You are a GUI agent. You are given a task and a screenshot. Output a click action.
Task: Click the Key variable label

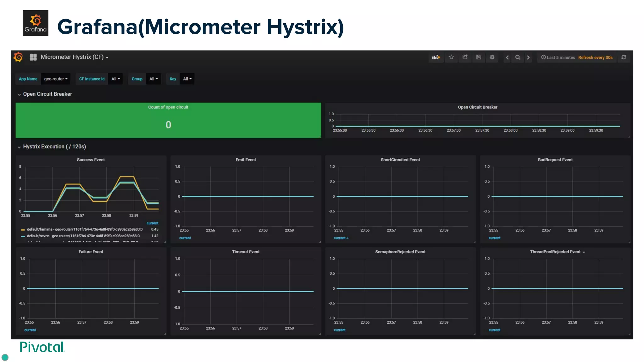click(173, 79)
